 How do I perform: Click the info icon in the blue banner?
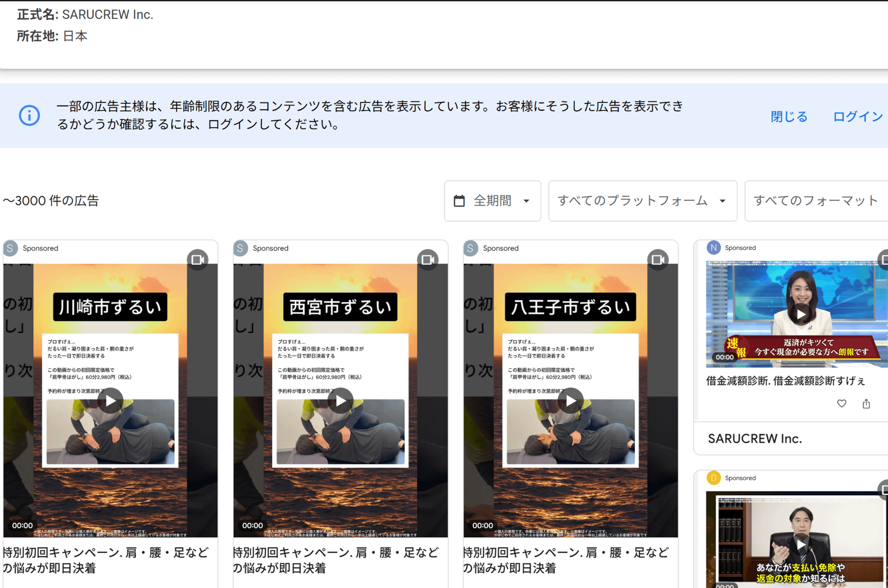(29, 116)
